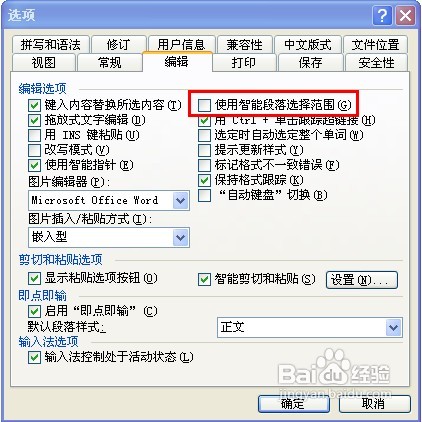422x422 pixels.
Task: Uncheck 键入内容替换所选内容 option
Action: [x=34, y=105]
